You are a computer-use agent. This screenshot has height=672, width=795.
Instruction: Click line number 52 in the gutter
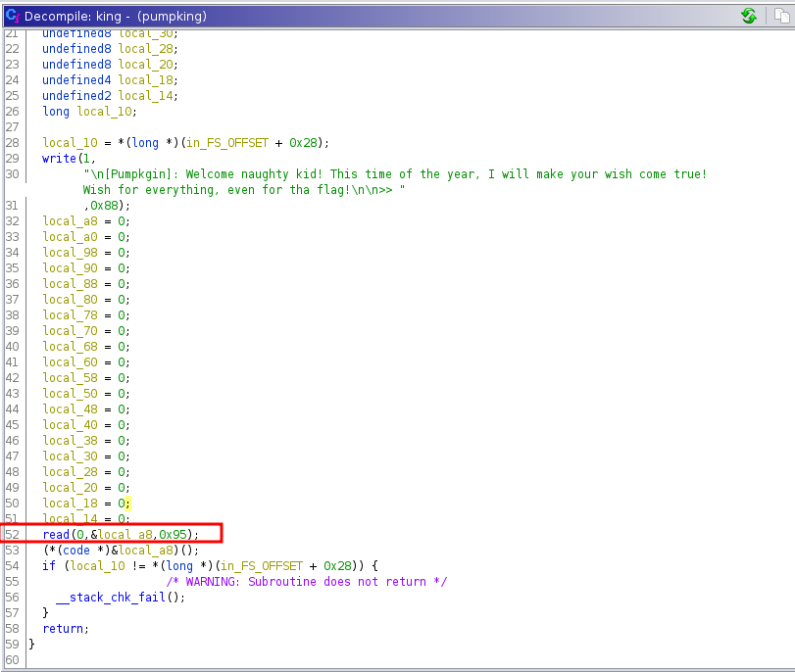tap(12, 534)
